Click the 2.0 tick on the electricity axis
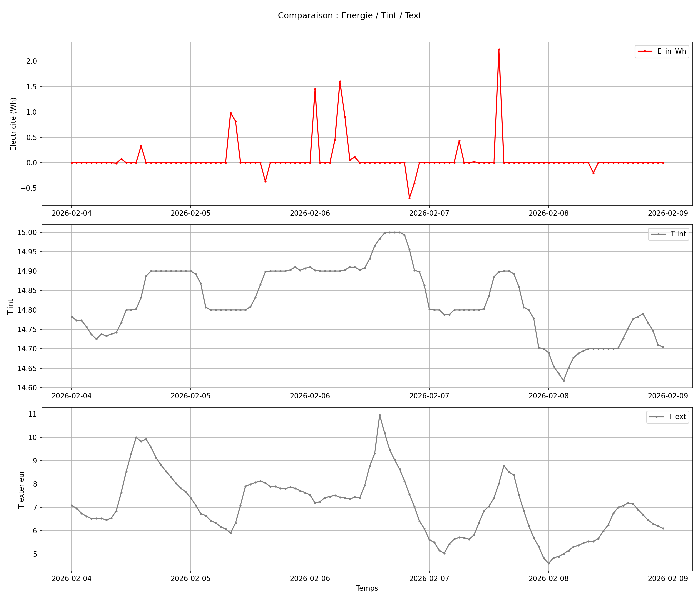700x600 pixels. [32, 61]
